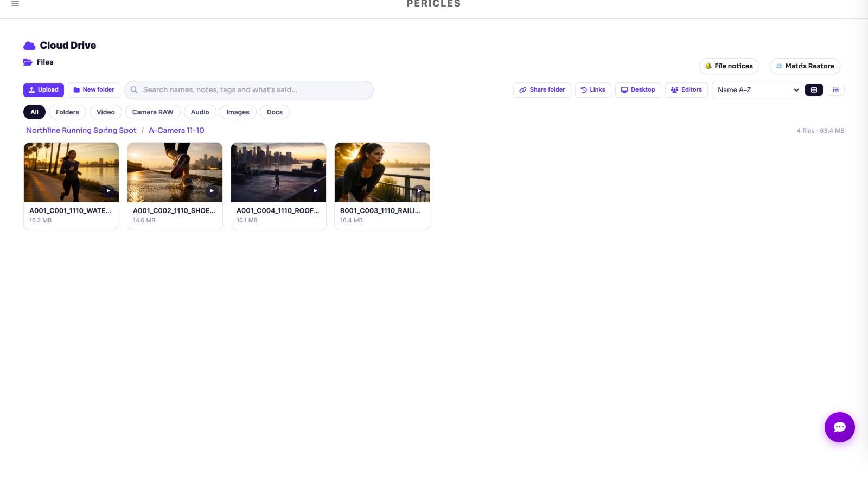The image size is (868, 488).
Task: Play the A001_C004_1110_ROOF clip
Action: [x=315, y=191]
